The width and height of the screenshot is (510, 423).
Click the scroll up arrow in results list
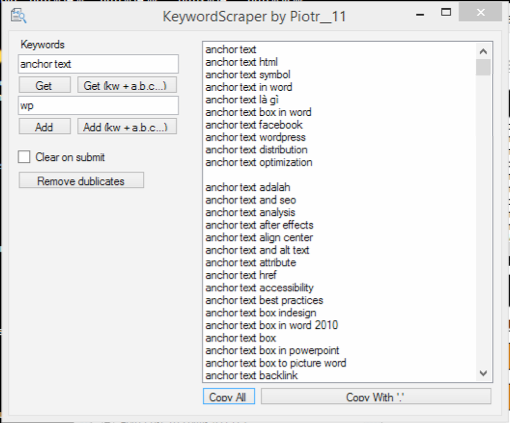tap(483, 51)
